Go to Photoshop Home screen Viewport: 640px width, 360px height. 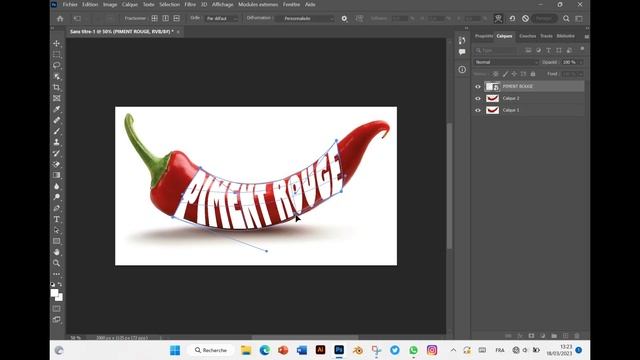tap(60, 19)
